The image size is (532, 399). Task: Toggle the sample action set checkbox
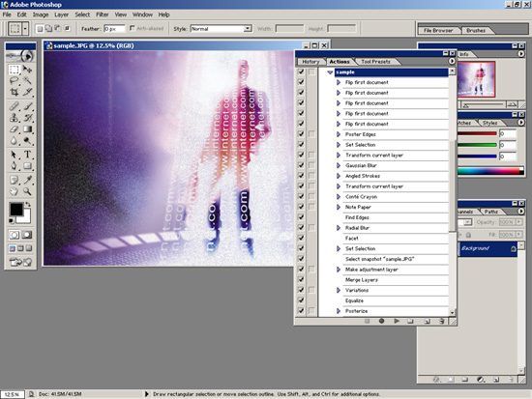tap(301, 71)
